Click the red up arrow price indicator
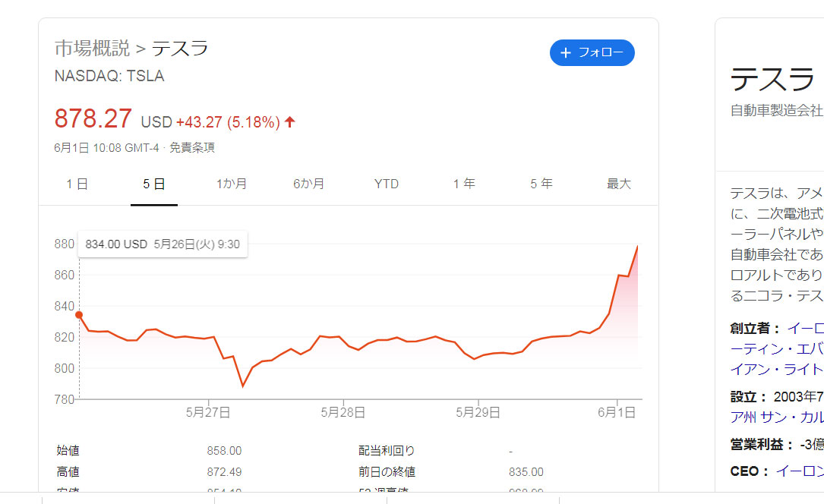 tap(289, 121)
